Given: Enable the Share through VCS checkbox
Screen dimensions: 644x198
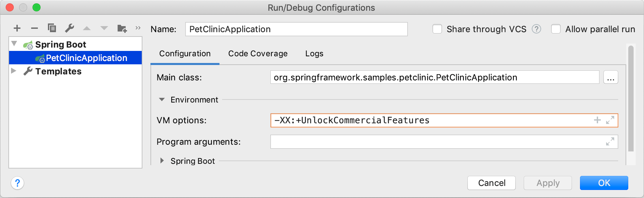Looking at the screenshot, I should coord(437,29).
